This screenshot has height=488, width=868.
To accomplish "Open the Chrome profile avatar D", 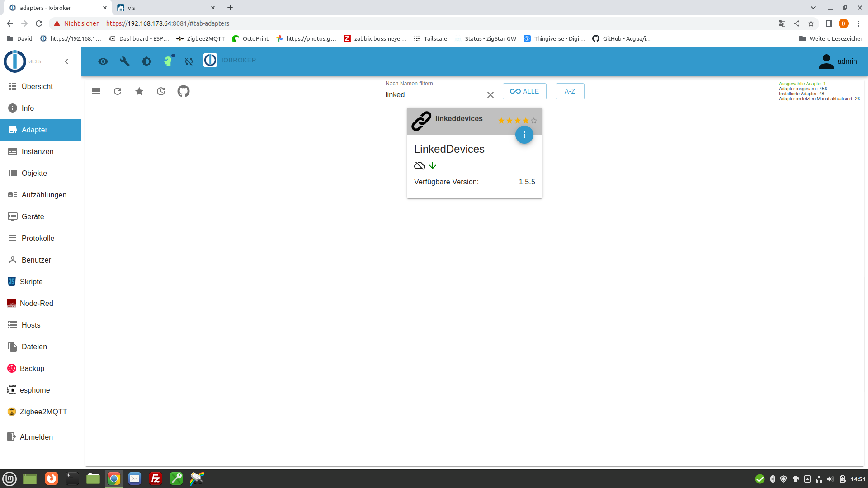I will coord(843,23).
